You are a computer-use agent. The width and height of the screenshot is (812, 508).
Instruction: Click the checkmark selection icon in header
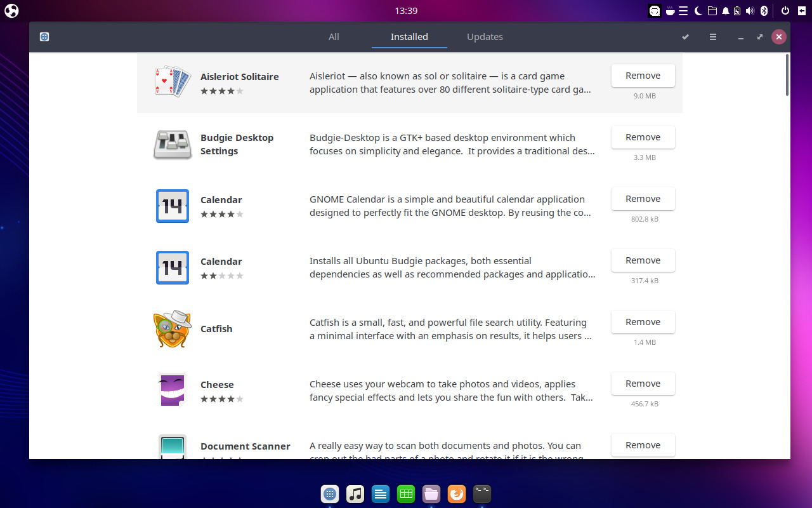(685, 37)
